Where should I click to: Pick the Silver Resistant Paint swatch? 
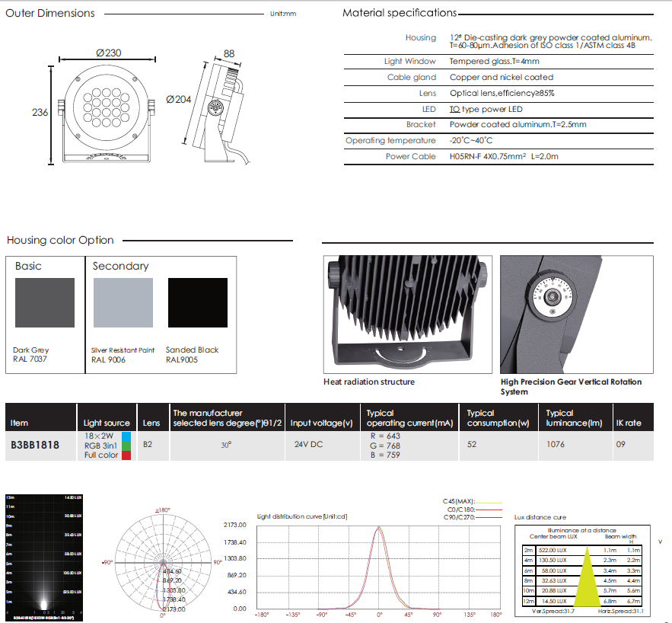pyautogui.click(x=122, y=302)
